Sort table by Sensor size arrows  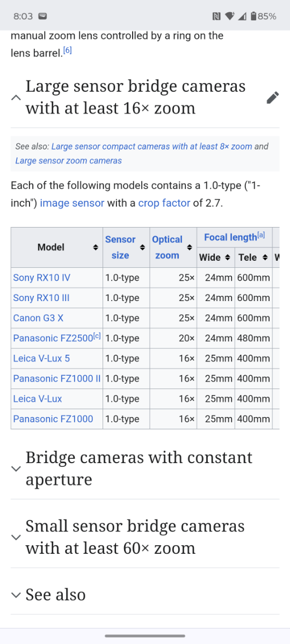point(142,247)
